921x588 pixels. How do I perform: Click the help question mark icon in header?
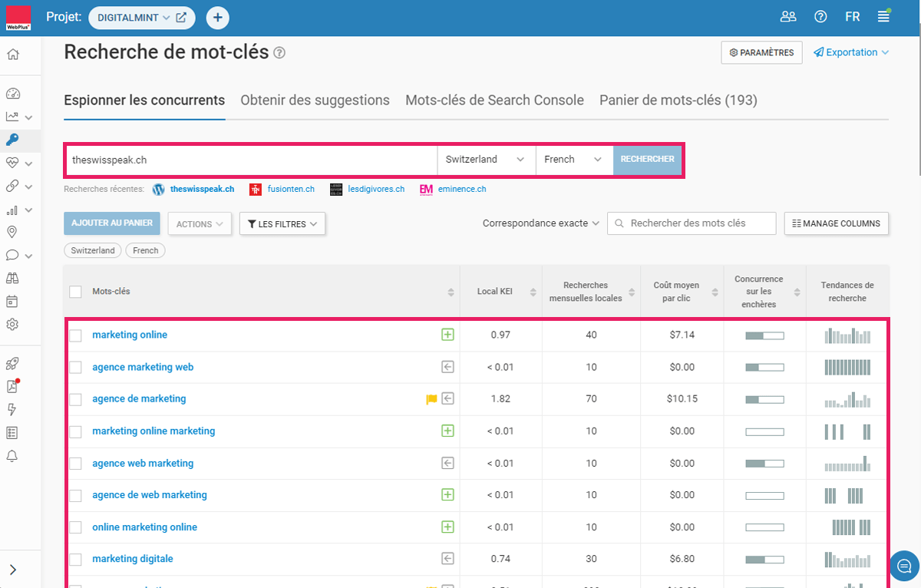click(820, 17)
